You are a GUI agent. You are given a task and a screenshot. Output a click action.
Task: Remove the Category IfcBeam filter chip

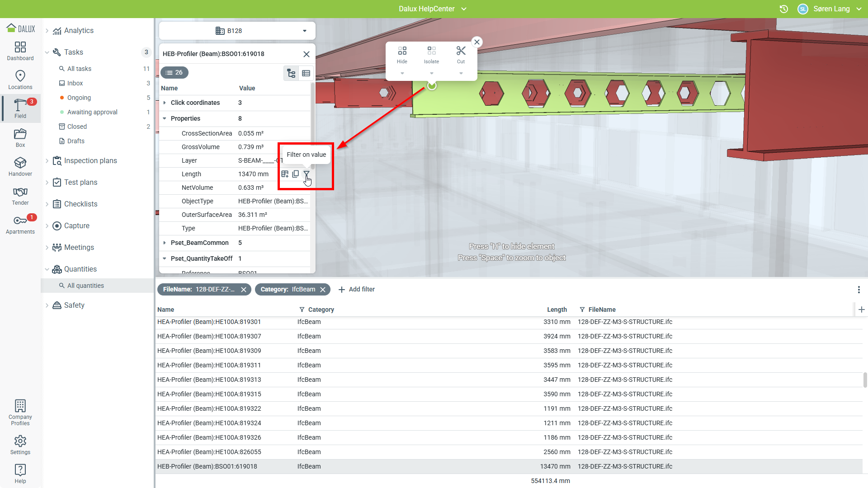pyautogui.click(x=323, y=290)
